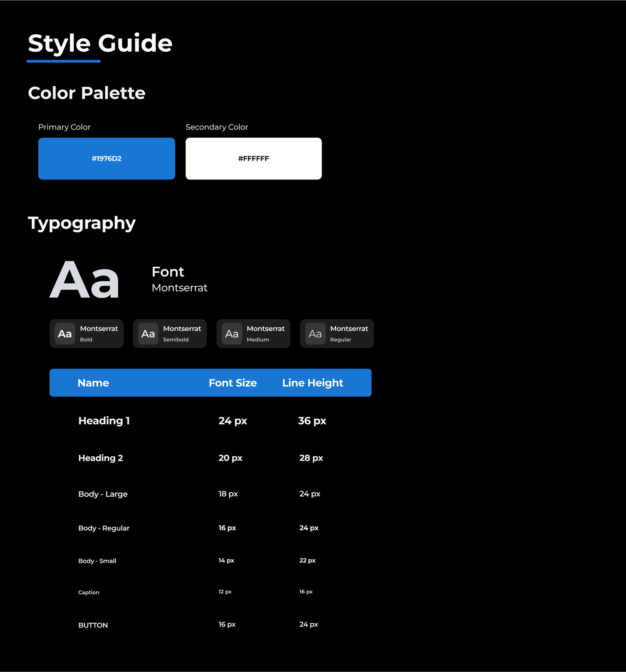Click the Style Guide title
626x672 pixels.
pyautogui.click(x=100, y=43)
